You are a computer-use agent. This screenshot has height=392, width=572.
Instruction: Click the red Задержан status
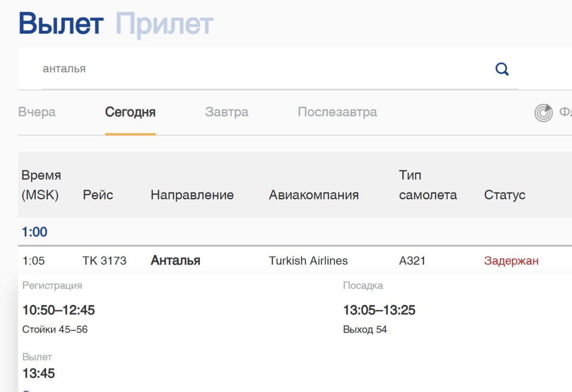tap(511, 261)
